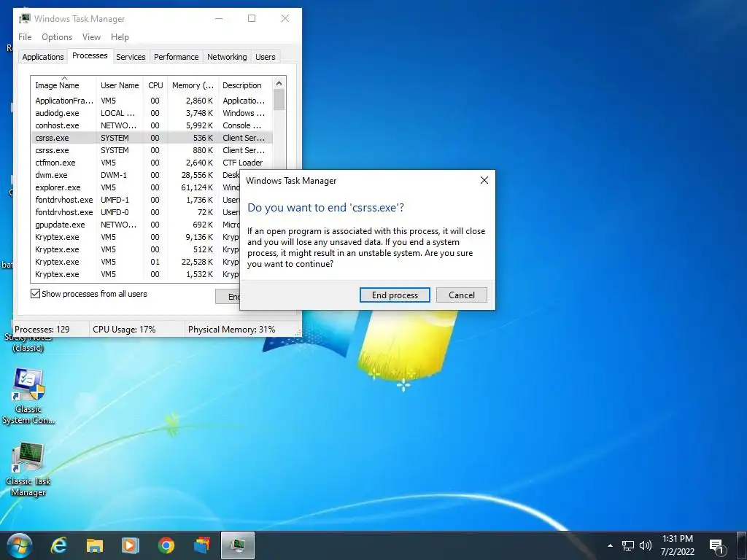
Task: Select the gpupdate.exe process
Action: click(136, 225)
